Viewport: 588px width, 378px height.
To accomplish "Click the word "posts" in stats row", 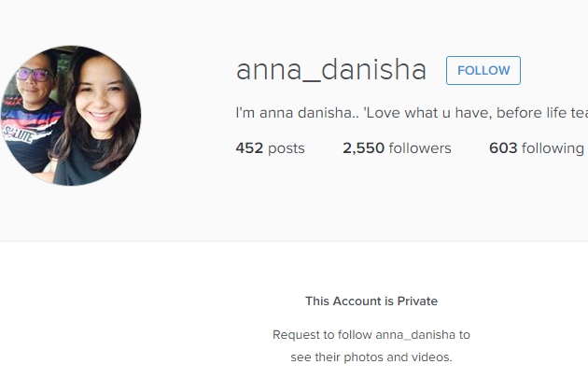I will [x=287, y=149].
